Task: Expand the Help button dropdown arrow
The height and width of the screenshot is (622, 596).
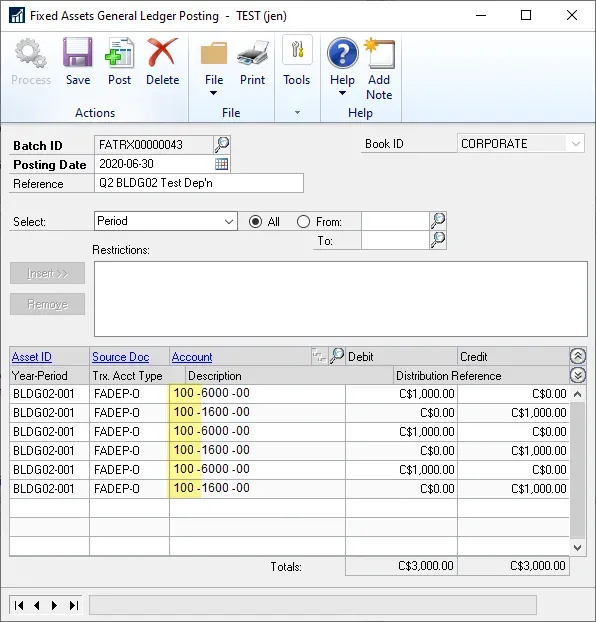Action: [x=342, y=93]
